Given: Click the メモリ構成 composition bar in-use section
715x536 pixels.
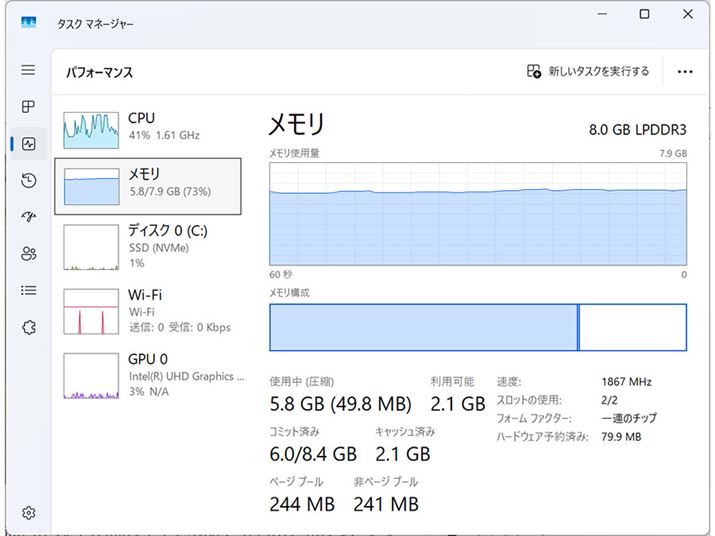Looking at the screenshot, I should (x=424, y=327).
